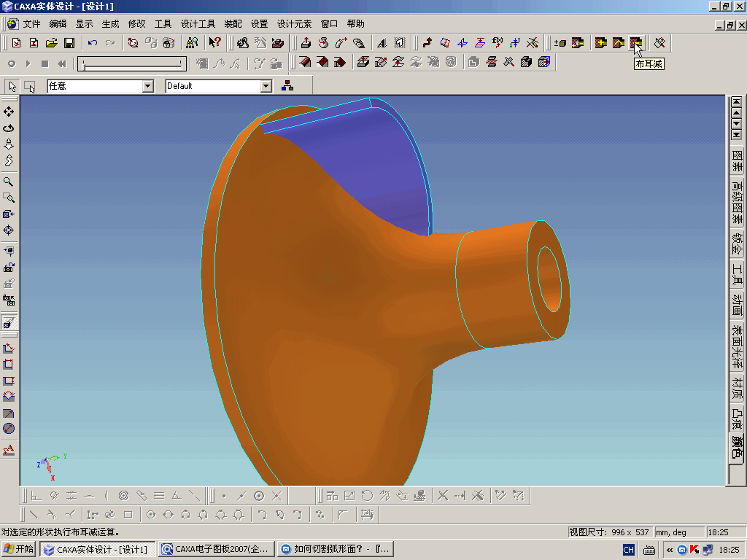Switch to 如何切割弧形面? taskbar window
The image size is (747, 560).
click(x=336, y=549)
